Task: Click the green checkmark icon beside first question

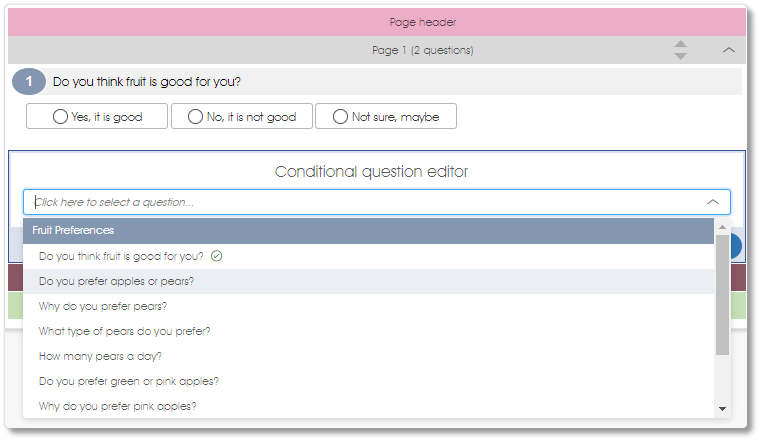Action: (217, 256)
